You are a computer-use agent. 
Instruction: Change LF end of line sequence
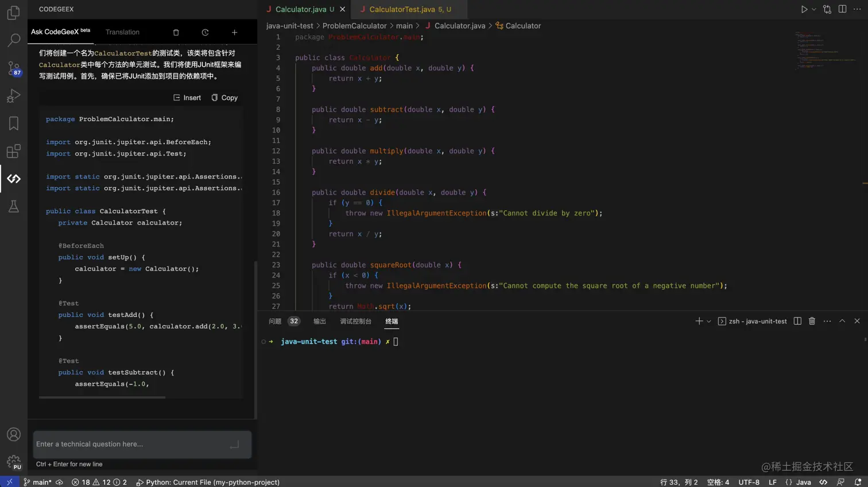coord(773,482)
